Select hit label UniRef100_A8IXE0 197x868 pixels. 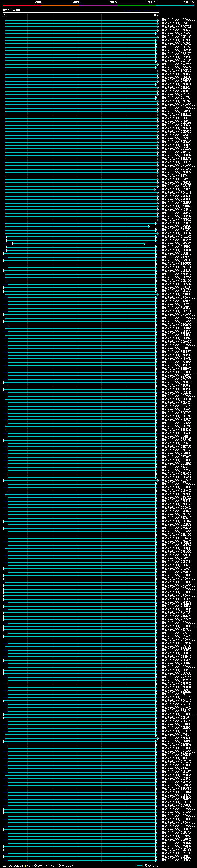click(176, 230)
